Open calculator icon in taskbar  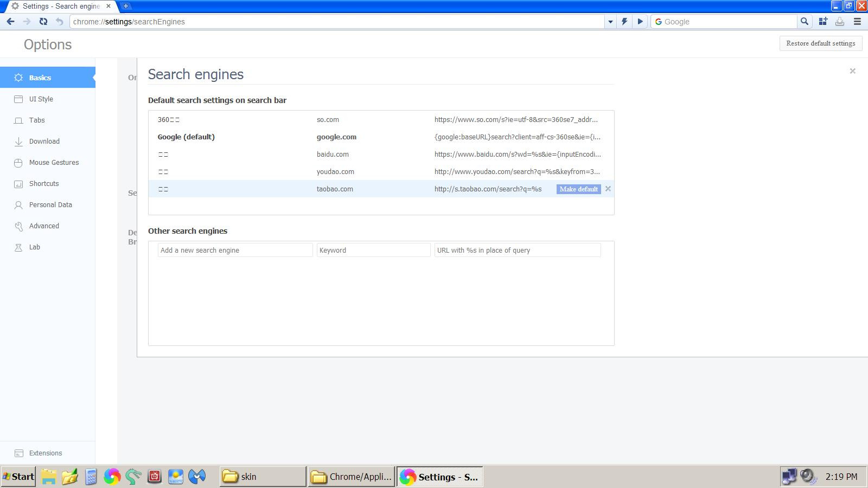click(91, 477)
